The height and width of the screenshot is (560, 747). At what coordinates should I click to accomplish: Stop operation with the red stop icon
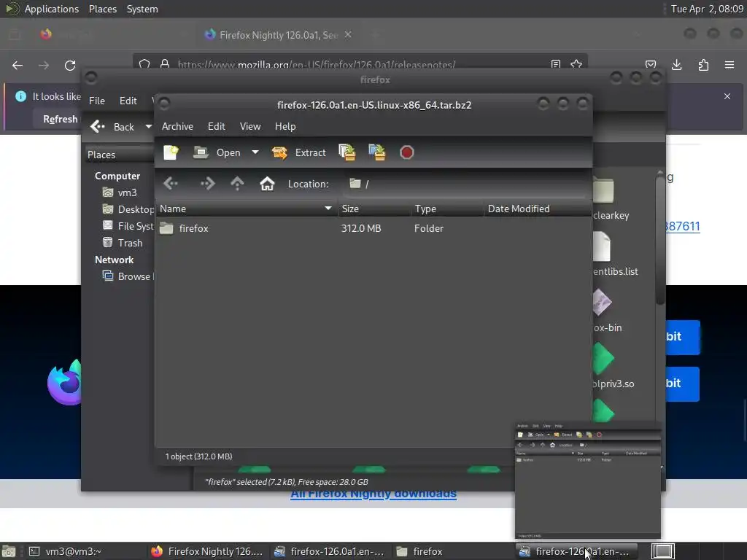click(x=406, y=152)
